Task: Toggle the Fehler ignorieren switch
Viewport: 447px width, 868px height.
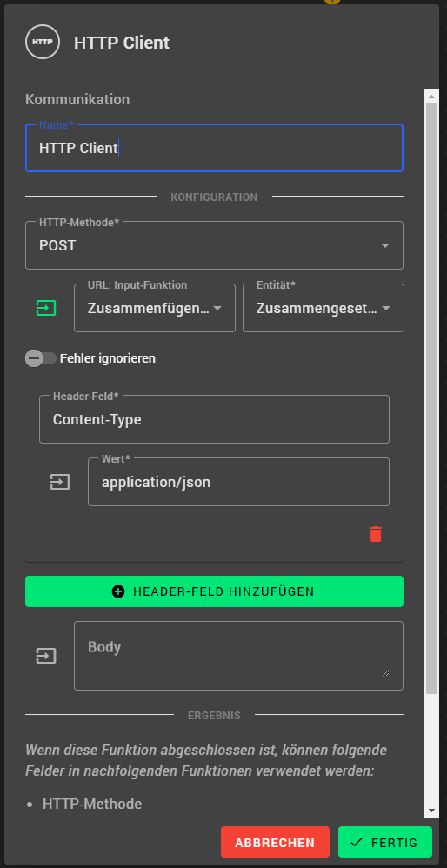Action: [41, 358]
